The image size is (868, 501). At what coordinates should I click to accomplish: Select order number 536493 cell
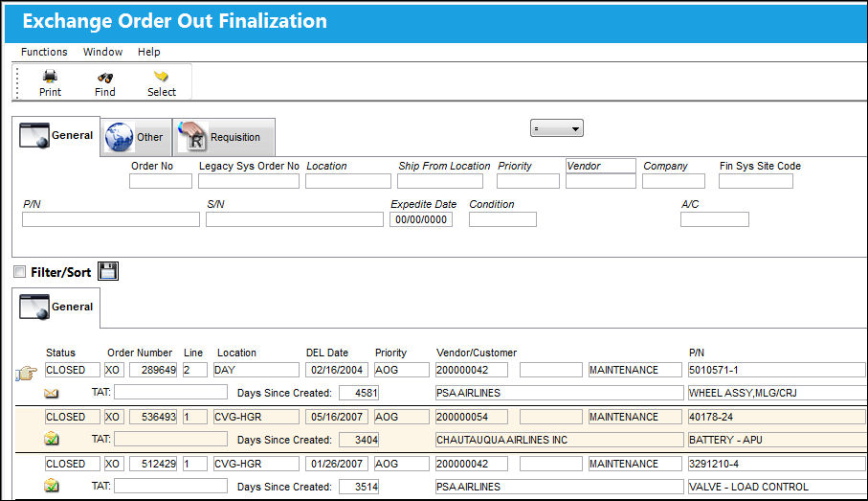(153, 417)
